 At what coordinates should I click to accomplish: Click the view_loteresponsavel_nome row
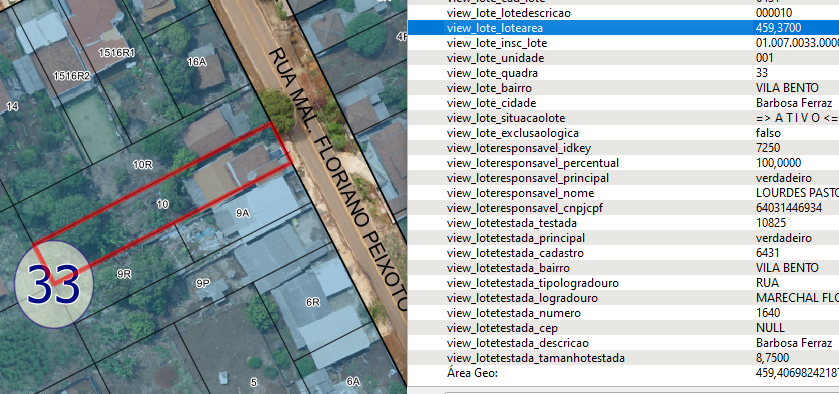point(623,193)
